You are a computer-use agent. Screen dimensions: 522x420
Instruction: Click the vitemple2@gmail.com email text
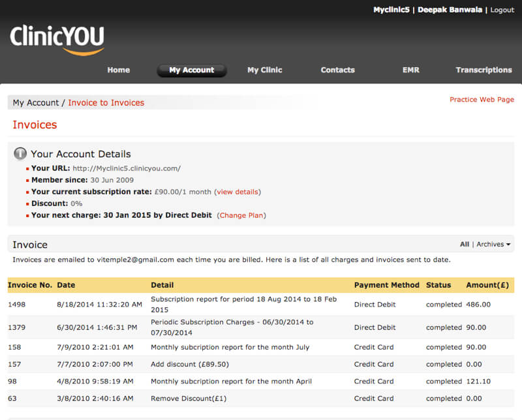point(136,260)
